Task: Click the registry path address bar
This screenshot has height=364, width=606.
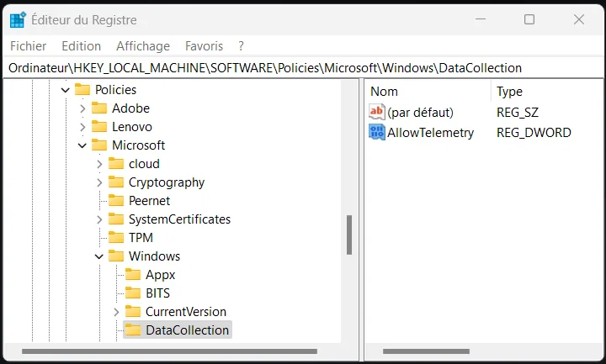Action: pyautogui.click(x=303, y=68)
